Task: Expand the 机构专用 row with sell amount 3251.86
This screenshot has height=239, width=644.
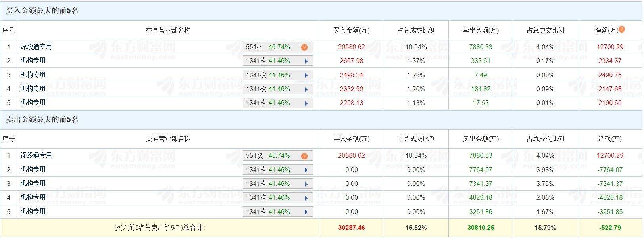Action: coord(306,212)
